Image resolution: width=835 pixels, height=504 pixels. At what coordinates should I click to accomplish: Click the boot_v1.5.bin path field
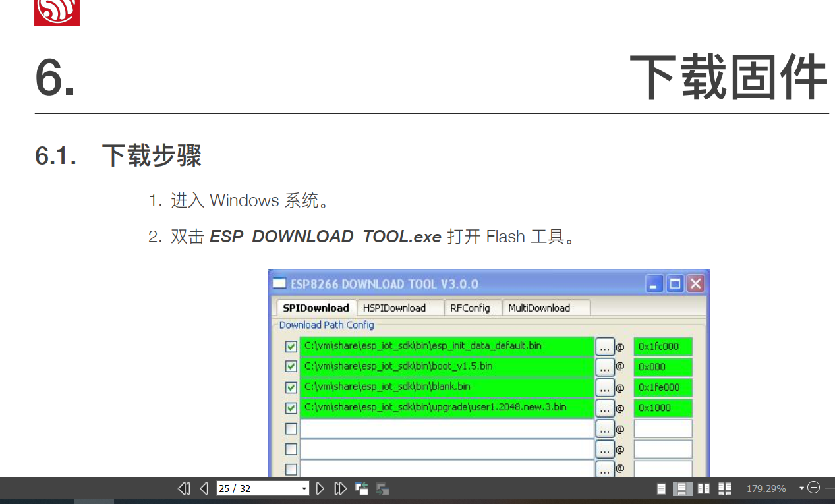(447, 367)
